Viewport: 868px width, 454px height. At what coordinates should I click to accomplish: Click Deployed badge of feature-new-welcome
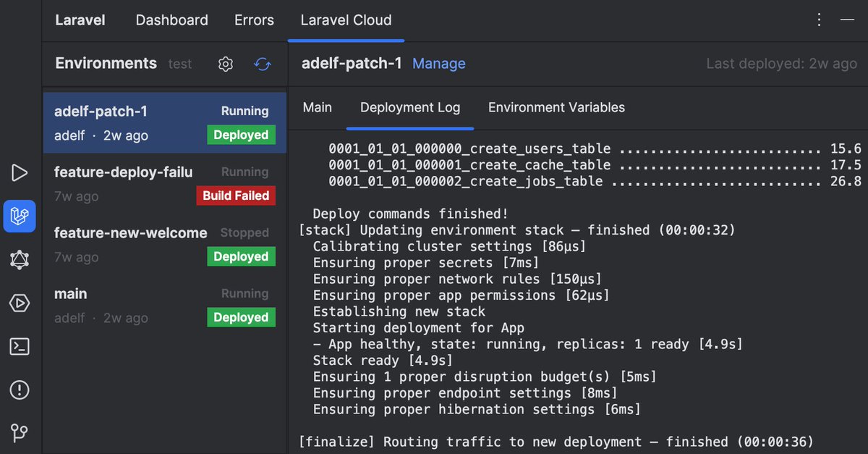[241, 256]
